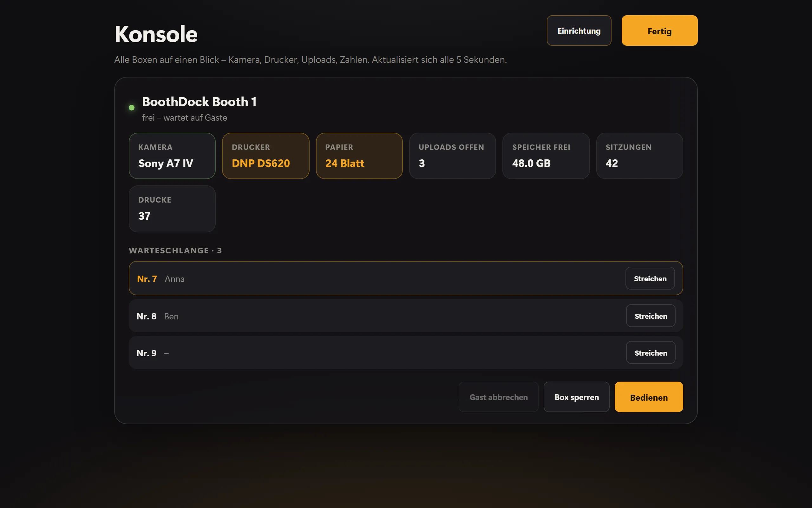The height and width of the screenshot is (508, 812).
Task: Click the Warteschlange · 3 label
Action: (x=175, y=251)
